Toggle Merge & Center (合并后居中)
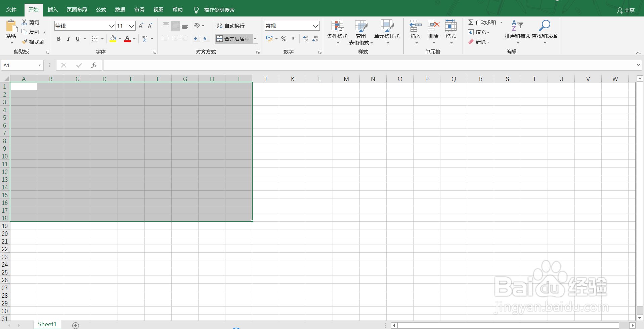This screenshot has width=644, height=329. (233, 39)
